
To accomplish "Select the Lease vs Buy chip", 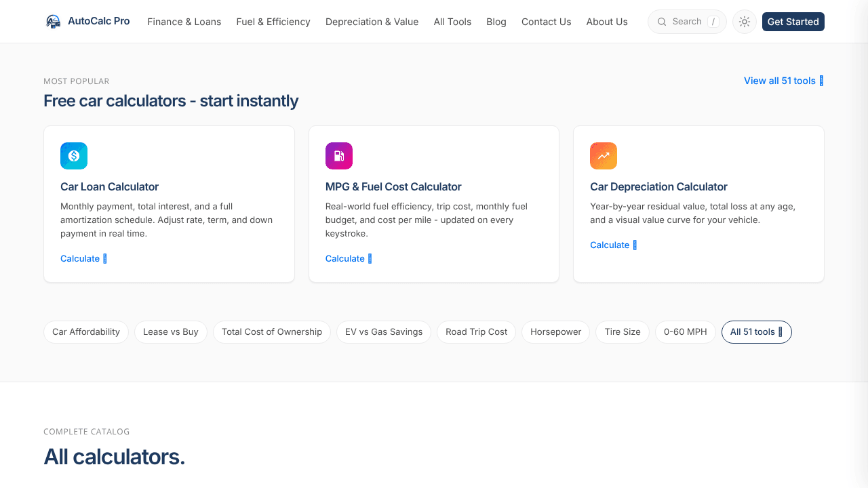I will coord(171,332).
